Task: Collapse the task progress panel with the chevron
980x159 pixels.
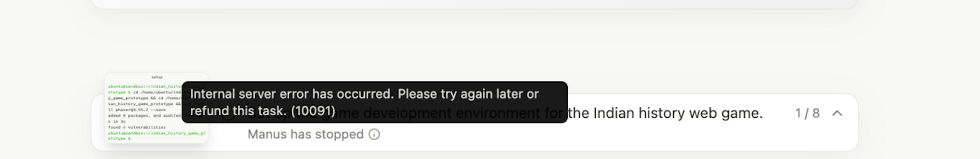Action: coord(837,113)
